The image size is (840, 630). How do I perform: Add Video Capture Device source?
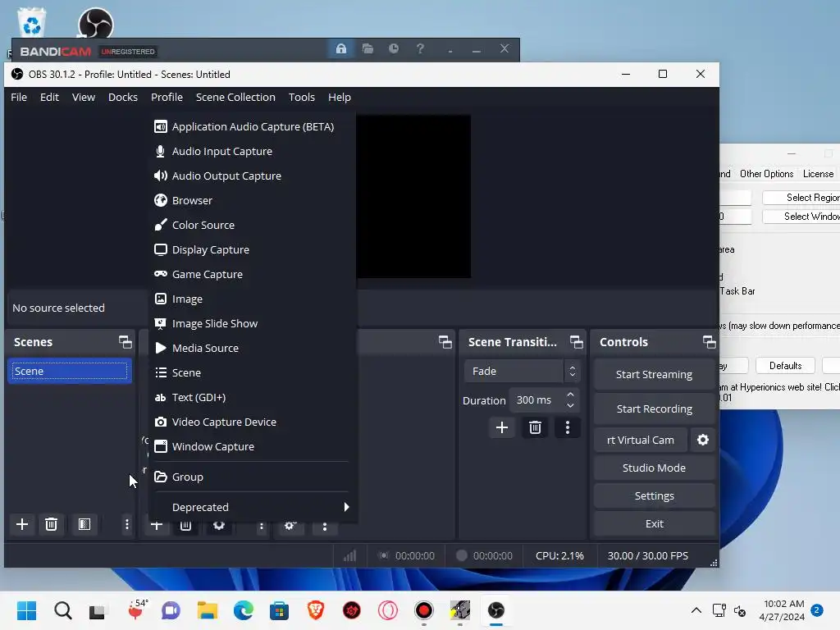(252, 422)
